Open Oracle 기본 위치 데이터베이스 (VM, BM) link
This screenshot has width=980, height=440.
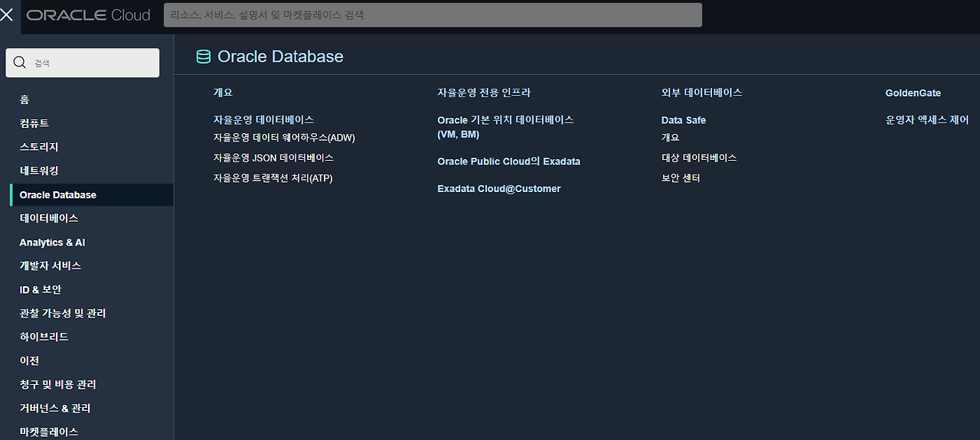point(505,127)
